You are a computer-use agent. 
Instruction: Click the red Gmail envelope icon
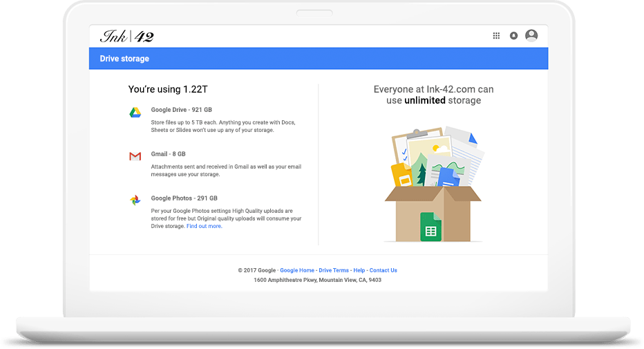tap(135, 157)
